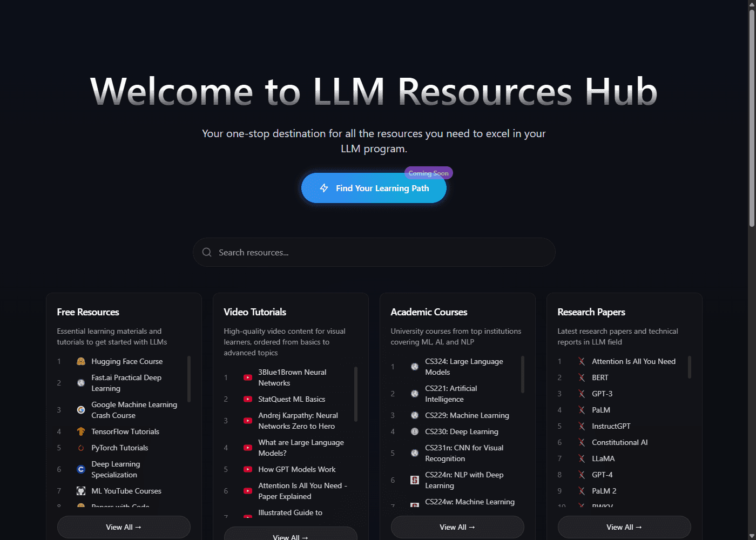The width and height of the screenshot is (756, 540).
Task: Click View All in Video Tutorials card
Action: pyautogui.click(x=291, y=535)
